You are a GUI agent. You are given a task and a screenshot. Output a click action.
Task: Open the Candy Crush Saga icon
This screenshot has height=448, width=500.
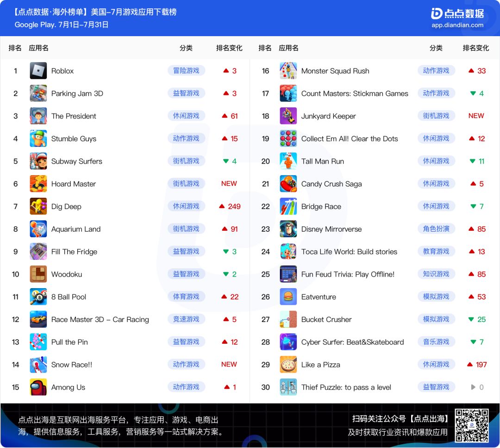[288, 183]
